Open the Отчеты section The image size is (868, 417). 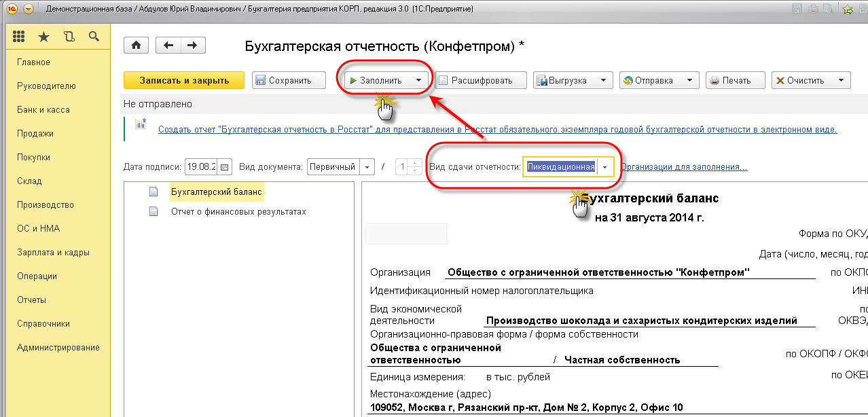tap(31, 300)
